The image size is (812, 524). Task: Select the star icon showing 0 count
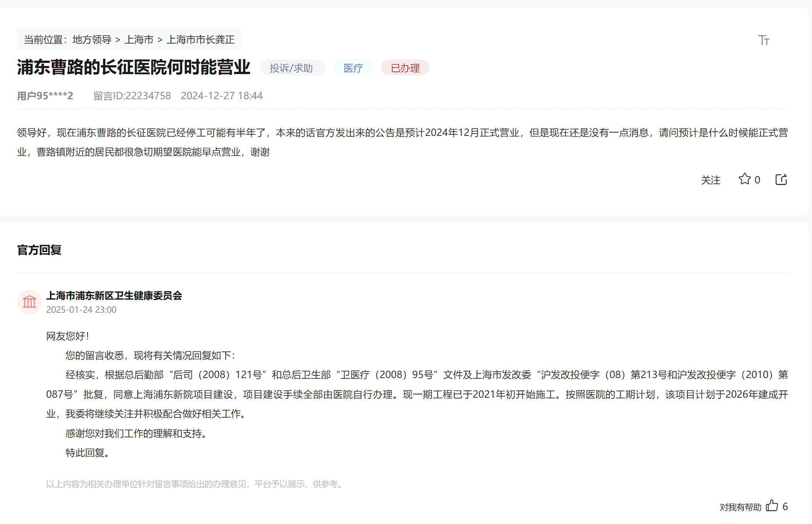(x=745, y=179)
